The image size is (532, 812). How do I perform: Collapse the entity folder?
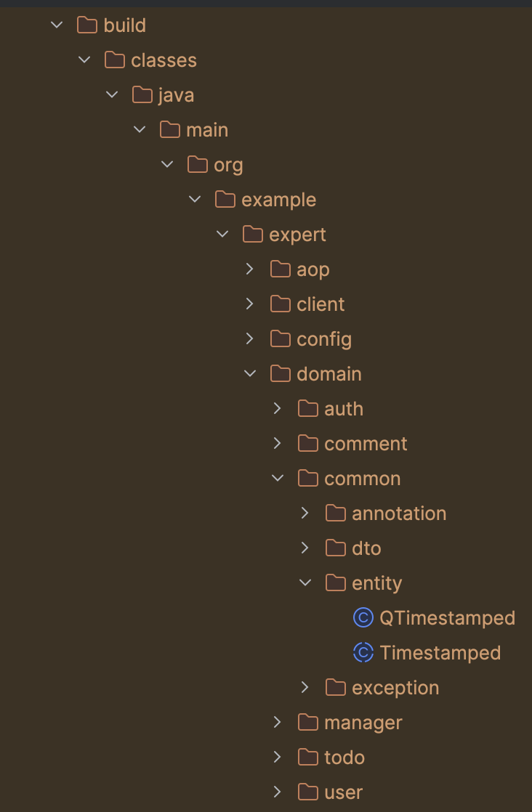point(305,583)
